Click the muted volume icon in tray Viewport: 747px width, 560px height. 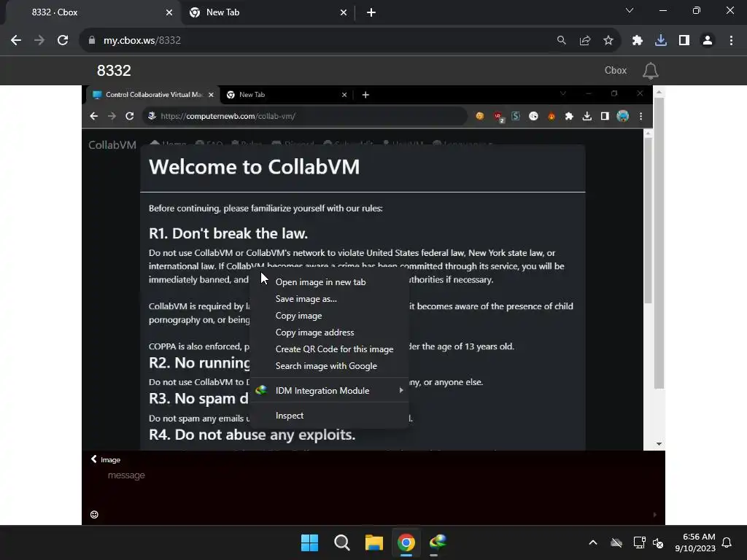pos(658,542)
